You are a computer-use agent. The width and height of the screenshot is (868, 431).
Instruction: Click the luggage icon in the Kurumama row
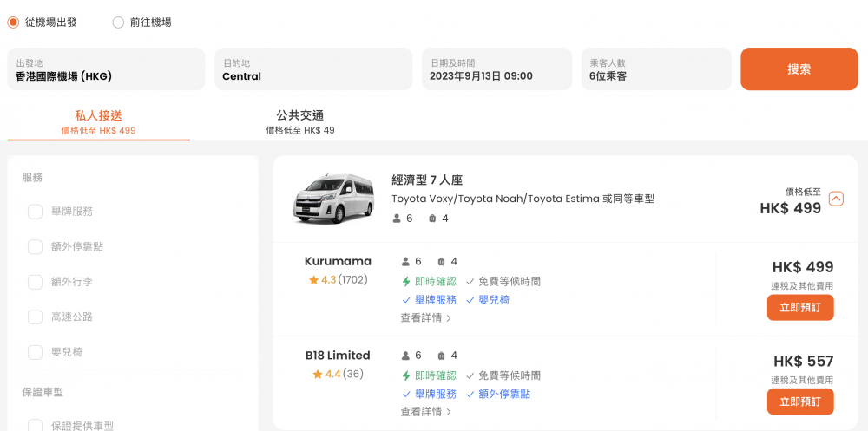coord(441,262)
